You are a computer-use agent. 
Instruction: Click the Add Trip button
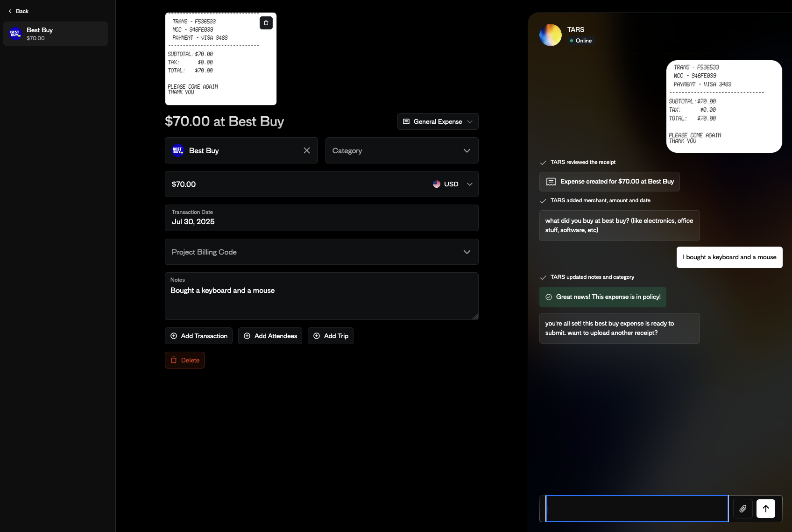pos(330,336)
